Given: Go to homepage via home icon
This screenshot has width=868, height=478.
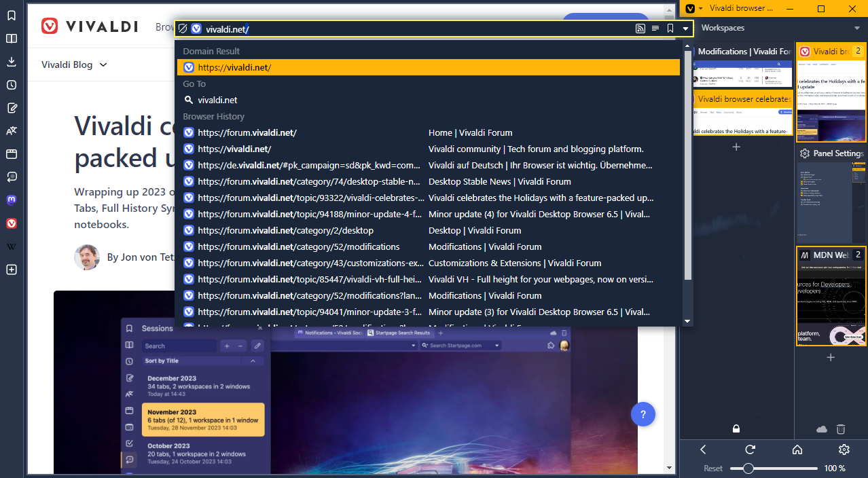Looking at the screenshot, I should coord(797,449).
